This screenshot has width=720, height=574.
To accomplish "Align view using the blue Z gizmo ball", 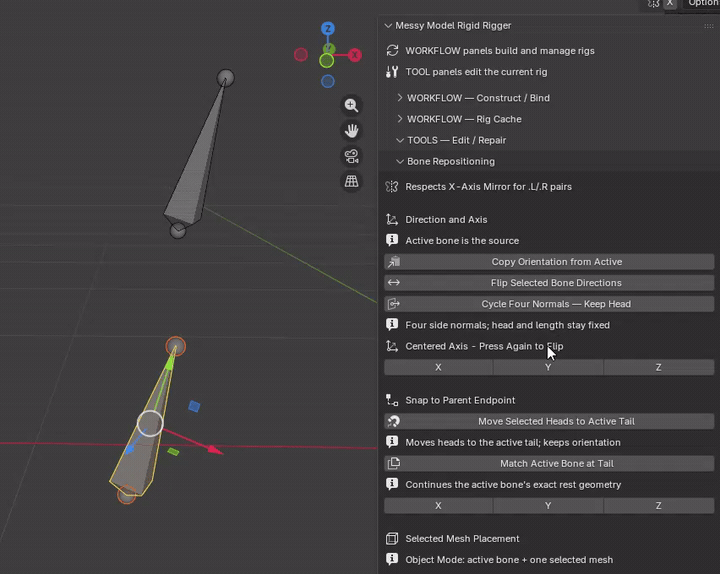I will point(327,28).
